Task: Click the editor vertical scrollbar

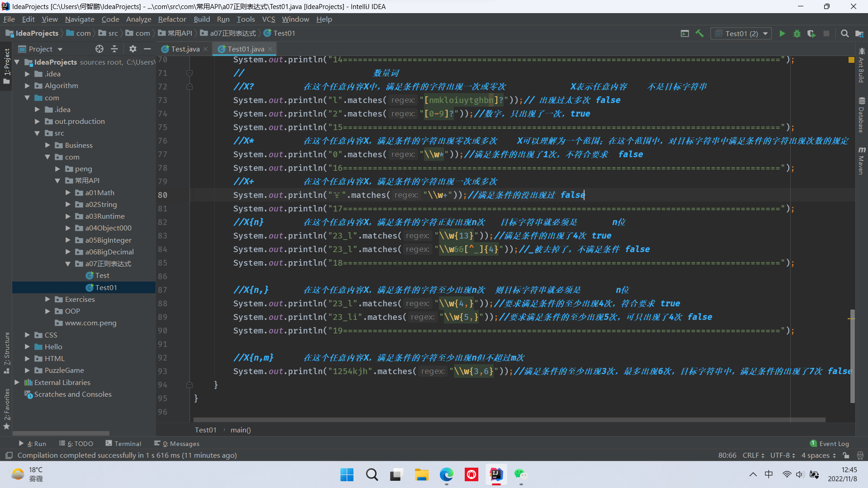Action: coord(852,357)
